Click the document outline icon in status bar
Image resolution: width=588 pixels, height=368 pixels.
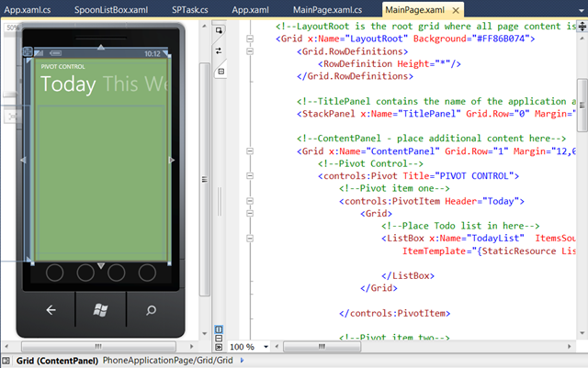pos(6,361)
